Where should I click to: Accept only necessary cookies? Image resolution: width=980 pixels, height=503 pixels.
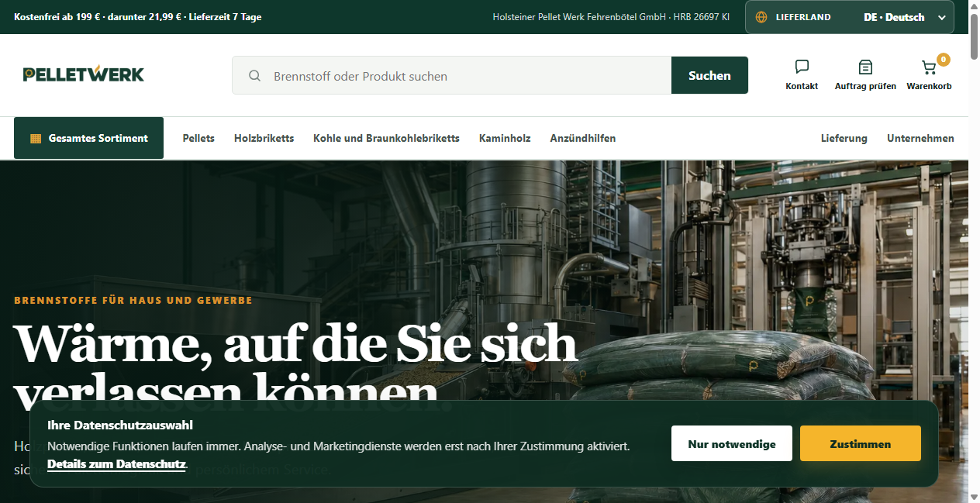pyautogui.click(x=732, y=443)
